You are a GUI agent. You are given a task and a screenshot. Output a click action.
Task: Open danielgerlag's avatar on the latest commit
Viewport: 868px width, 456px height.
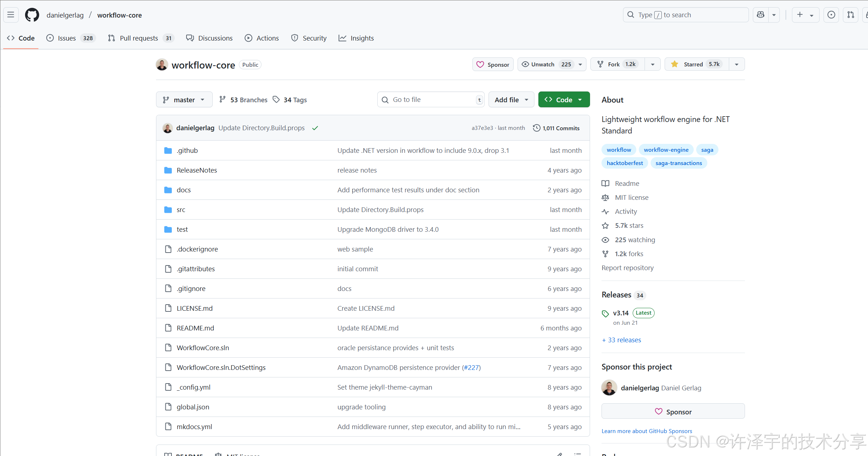tap(168, 128)
